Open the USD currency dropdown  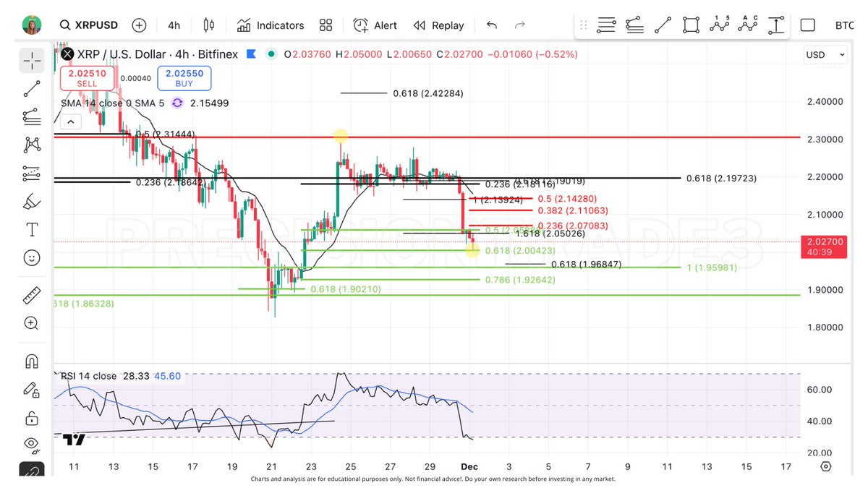(825, 55)
